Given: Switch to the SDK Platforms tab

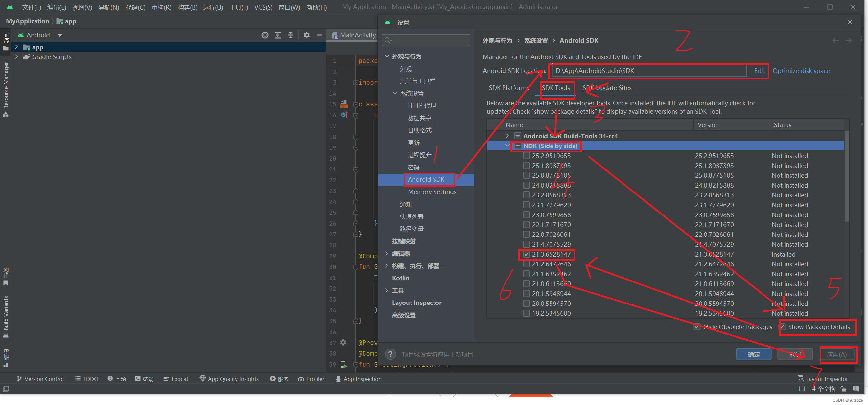Looking at the screenshot, I should (x=509, y=88).
